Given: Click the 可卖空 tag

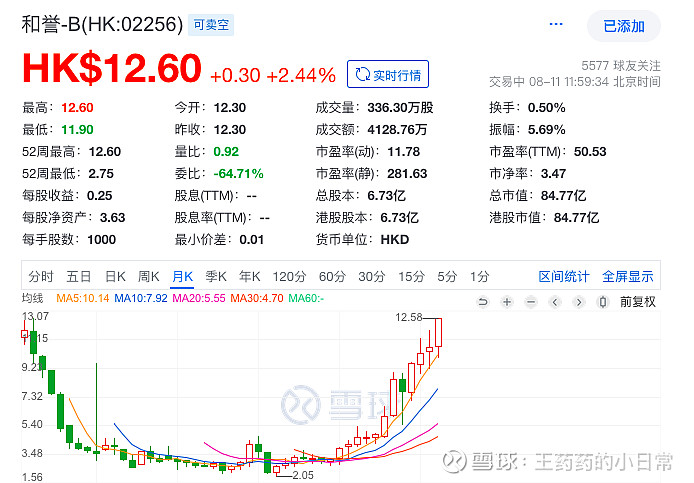Looking at the screenshot, I should tap(211, 25).
